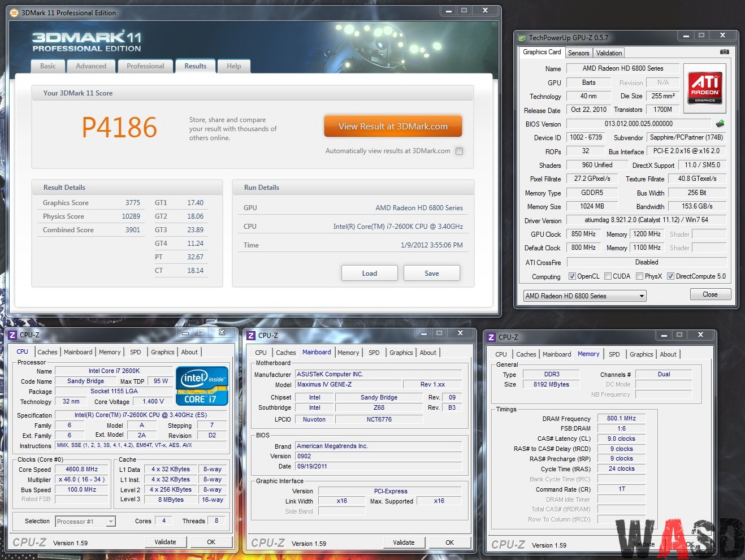Click Memory Size 8192 MBytes field
Viewport: 745px width, 560px height.
(551, 384)
